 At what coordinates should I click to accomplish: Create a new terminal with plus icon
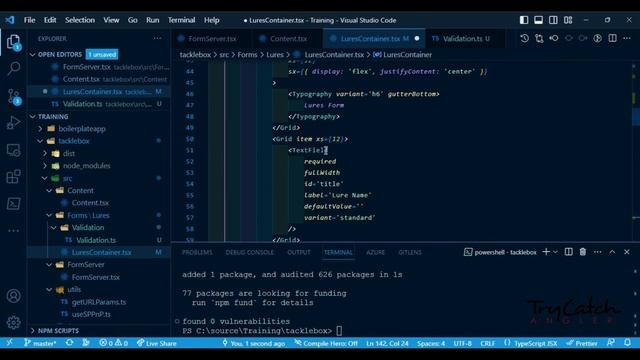tap(546, 252)
